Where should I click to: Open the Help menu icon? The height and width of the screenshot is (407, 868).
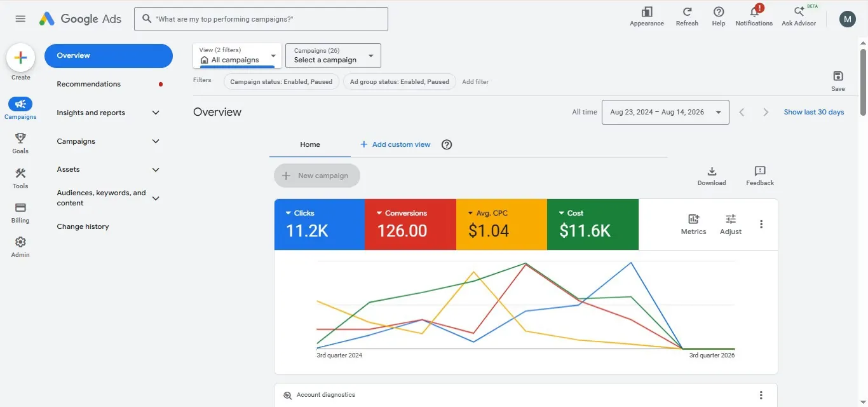click(719, 17)
